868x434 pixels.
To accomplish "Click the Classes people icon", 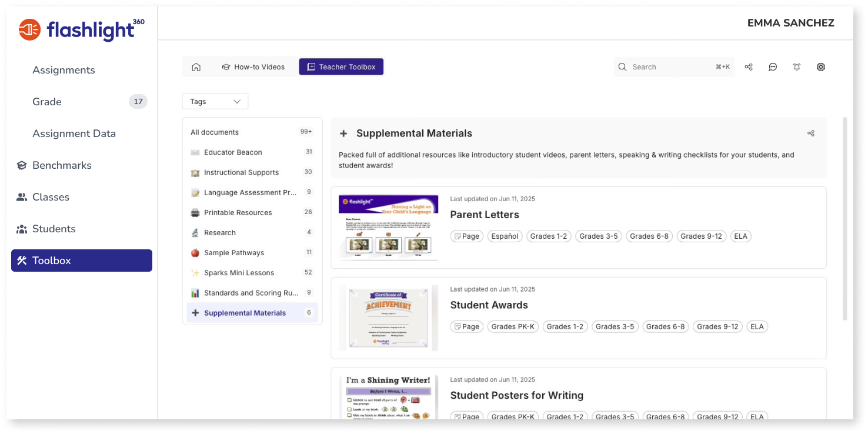I will pyautogui.click(x=22, y=197).
